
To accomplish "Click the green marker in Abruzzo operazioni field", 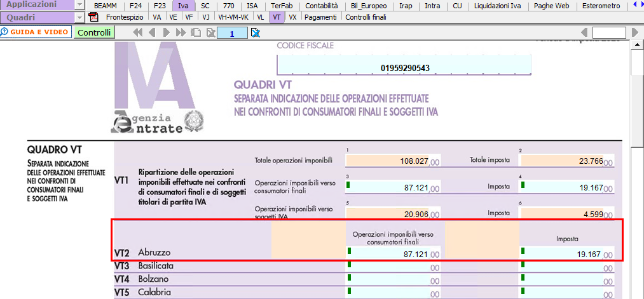I will [x=349, y=251].
